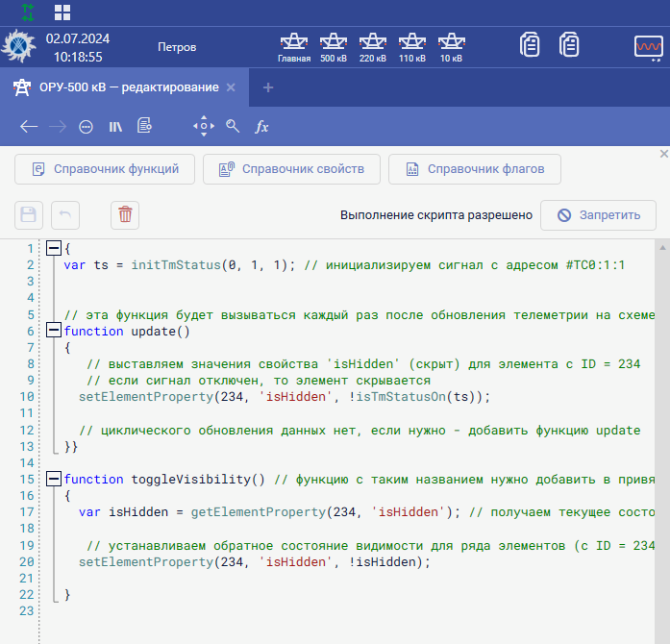Collapse the toggleVisibility() function fold
670x644 pixels.
[55, 479]
